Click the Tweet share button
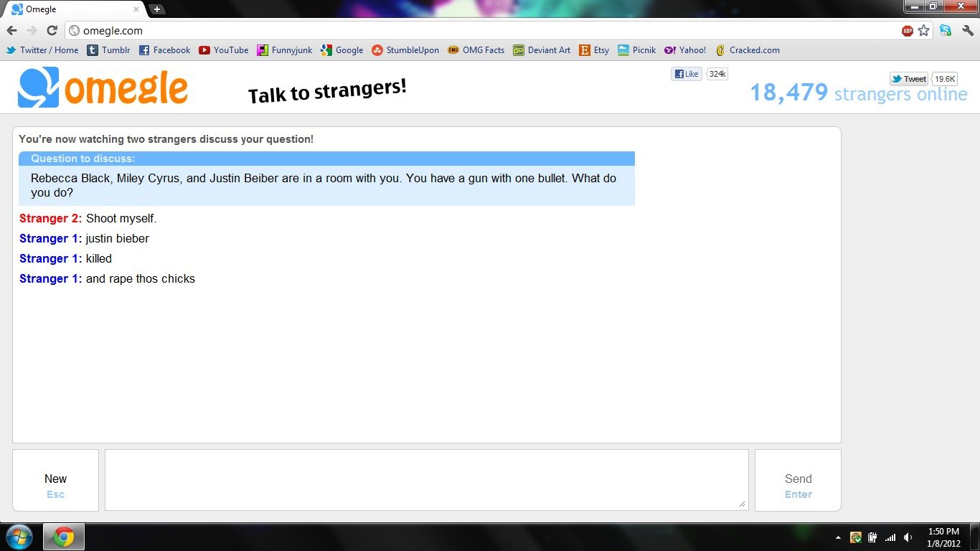Viewport: 980px width, 551px height. pos(908,78)
